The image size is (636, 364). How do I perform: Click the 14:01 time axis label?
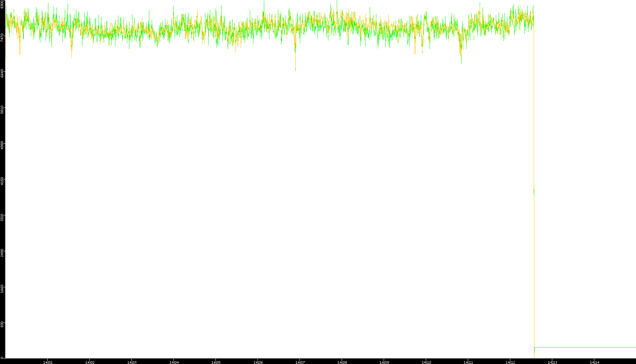point(48,362)
